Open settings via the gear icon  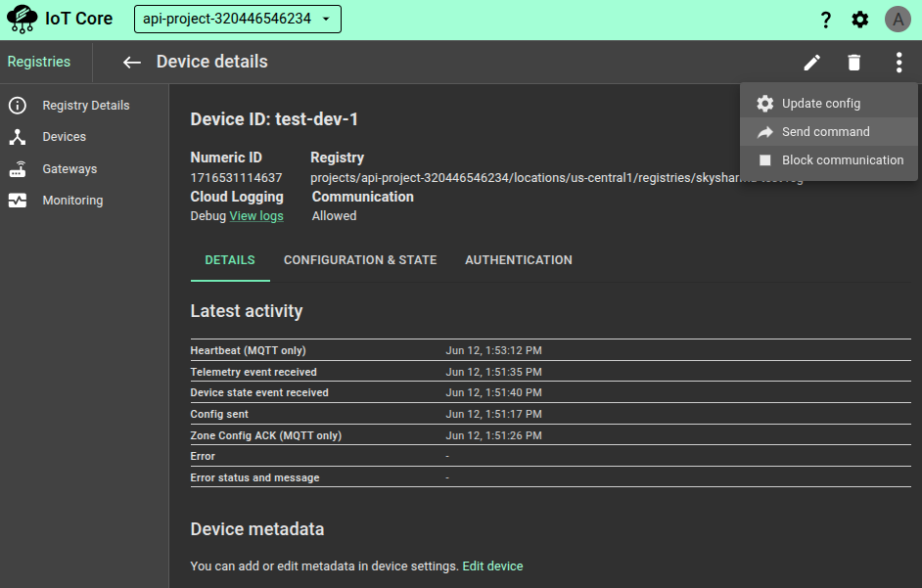coord(859,20)
